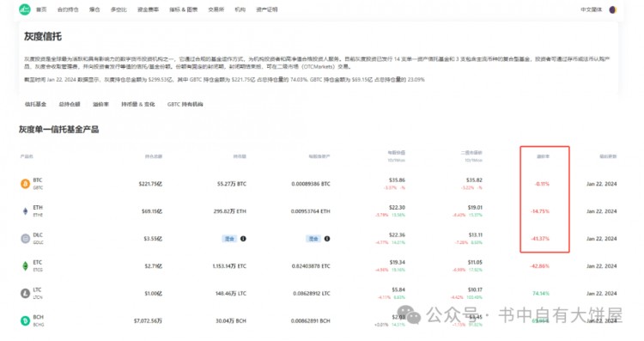Click the Ethereum Classic icon in ETC row

[25, 265]
